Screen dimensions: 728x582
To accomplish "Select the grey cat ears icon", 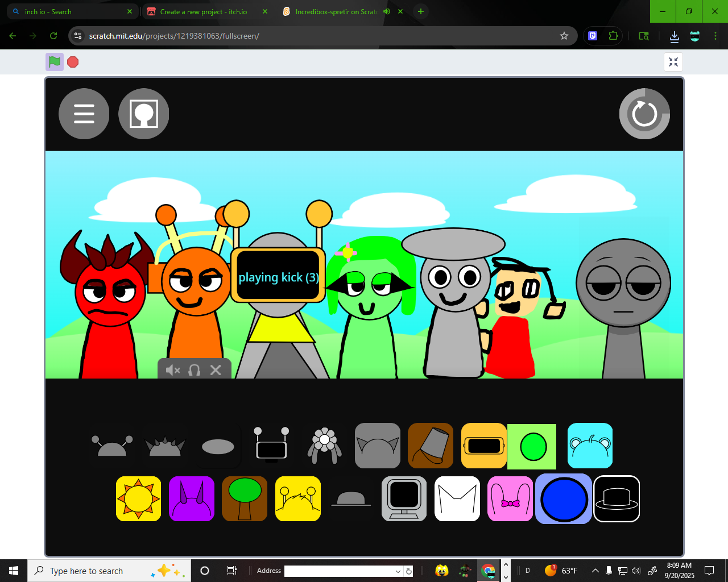I will click(x=378, y=446).
